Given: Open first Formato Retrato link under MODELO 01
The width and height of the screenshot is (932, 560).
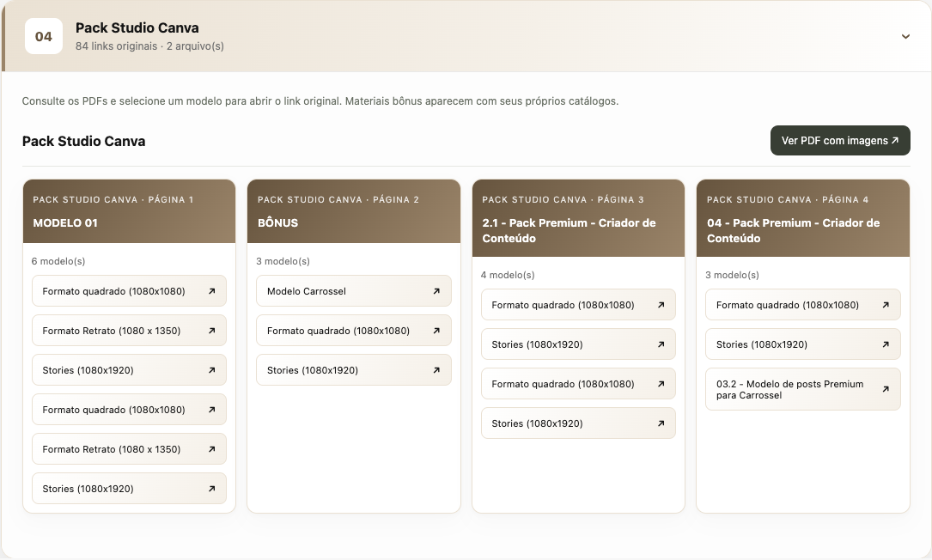Looking at the screenshot, I should pos(129,331).
